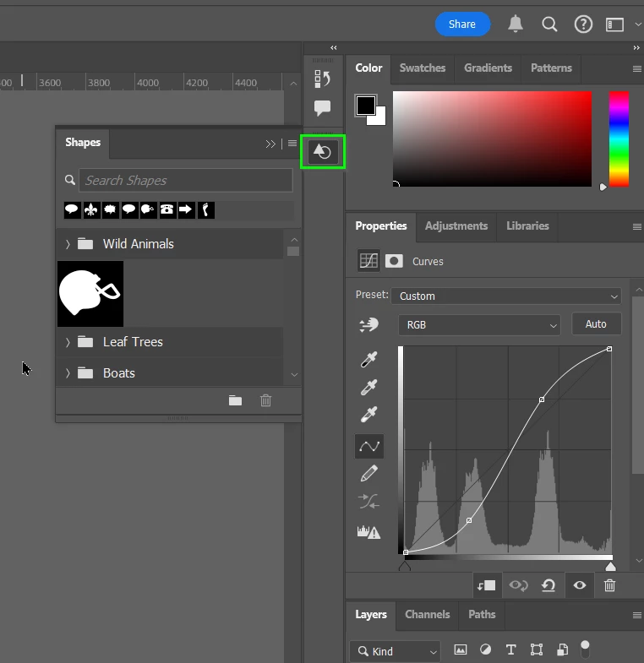Click the Auto button in Curves

coord(596,324)
